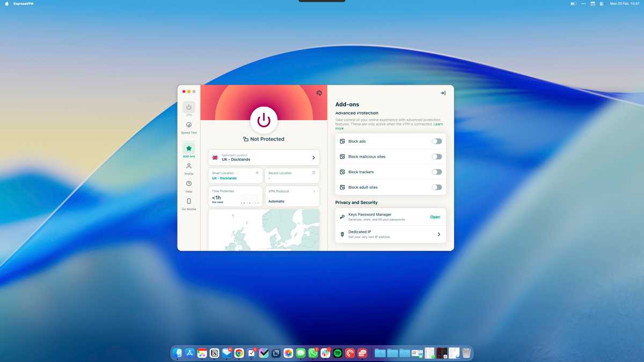Open the Help sidebar tab
This screenshot has height=362, width=644.
(189, 187)
